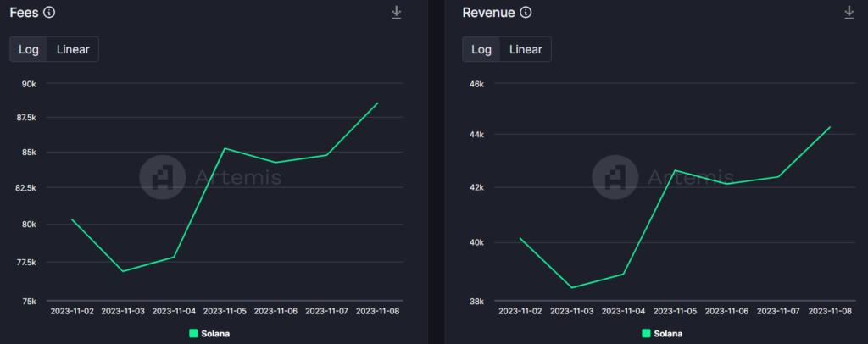Image resolution: width=868 pixels, height=344 pixels.
Task: Click the Artemis logo watermark in Fees chart
Action: [163, 176]
